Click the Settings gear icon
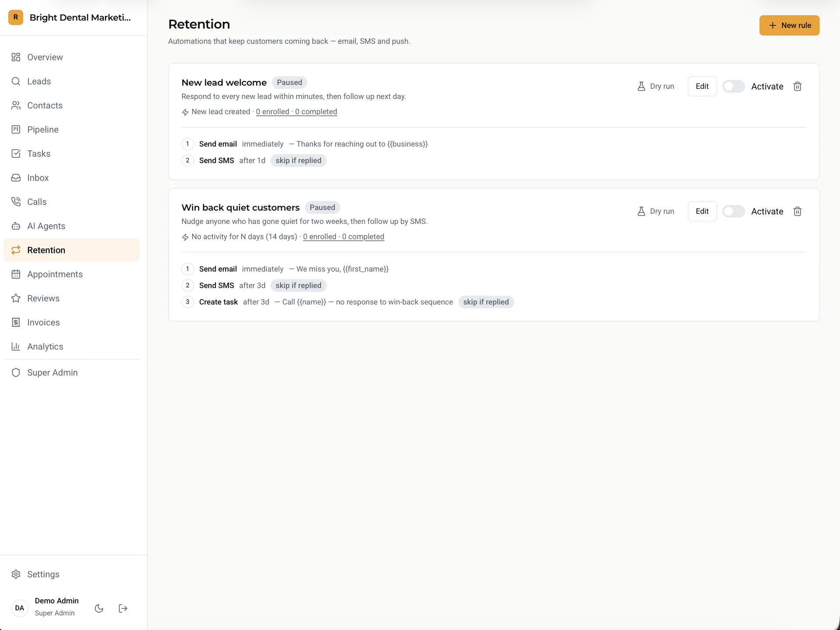This screenshot has height=630, width=840. tap(16, 574)
